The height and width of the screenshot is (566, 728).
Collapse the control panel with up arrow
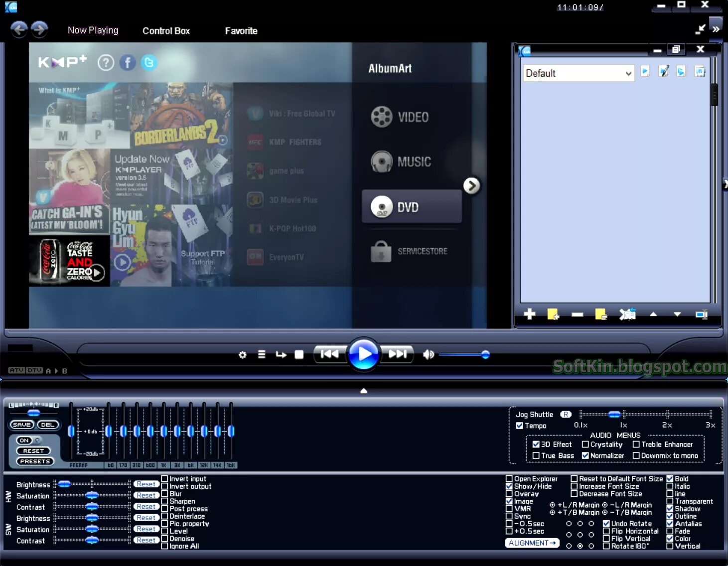pos(364,391)
